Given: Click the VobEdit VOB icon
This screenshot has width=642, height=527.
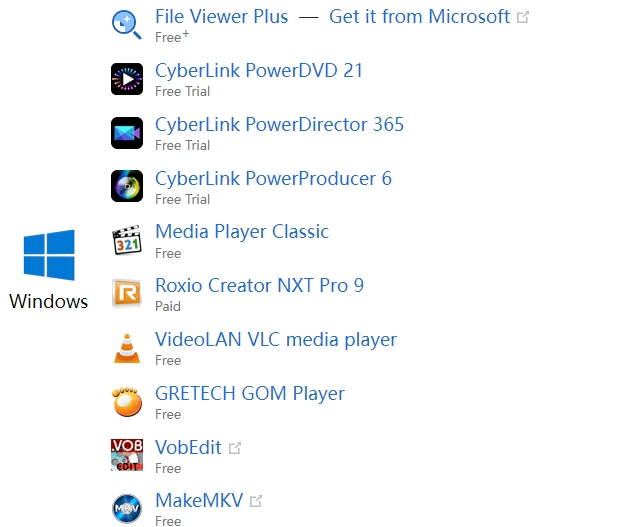Looking at the screenshot, I should click(x=127, y=455).
